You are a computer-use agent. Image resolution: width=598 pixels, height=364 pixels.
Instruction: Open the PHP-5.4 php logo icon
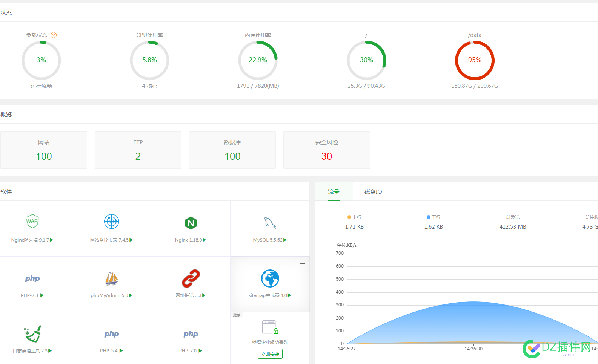tap(112, 334)
